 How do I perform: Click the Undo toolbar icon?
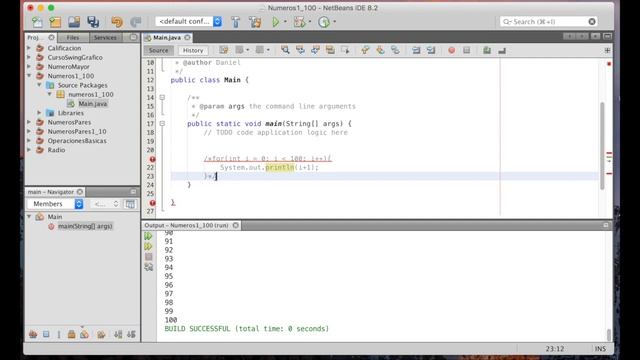[117, 22]
